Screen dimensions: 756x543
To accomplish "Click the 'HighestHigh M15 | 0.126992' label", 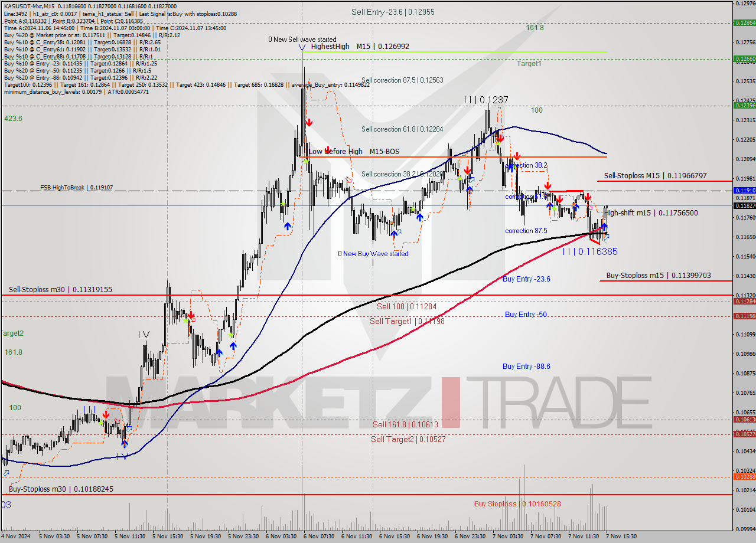I will tap(360, 46).
